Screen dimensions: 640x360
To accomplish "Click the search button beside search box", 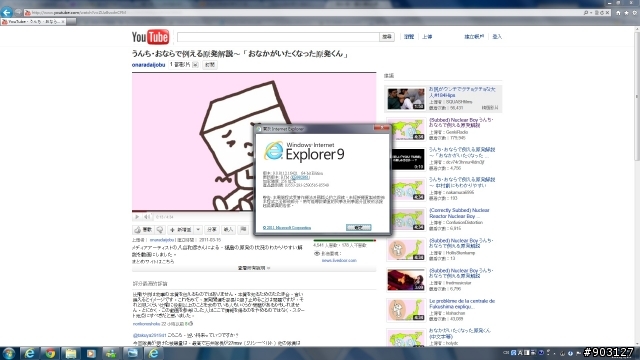I will tap(387, 37).
